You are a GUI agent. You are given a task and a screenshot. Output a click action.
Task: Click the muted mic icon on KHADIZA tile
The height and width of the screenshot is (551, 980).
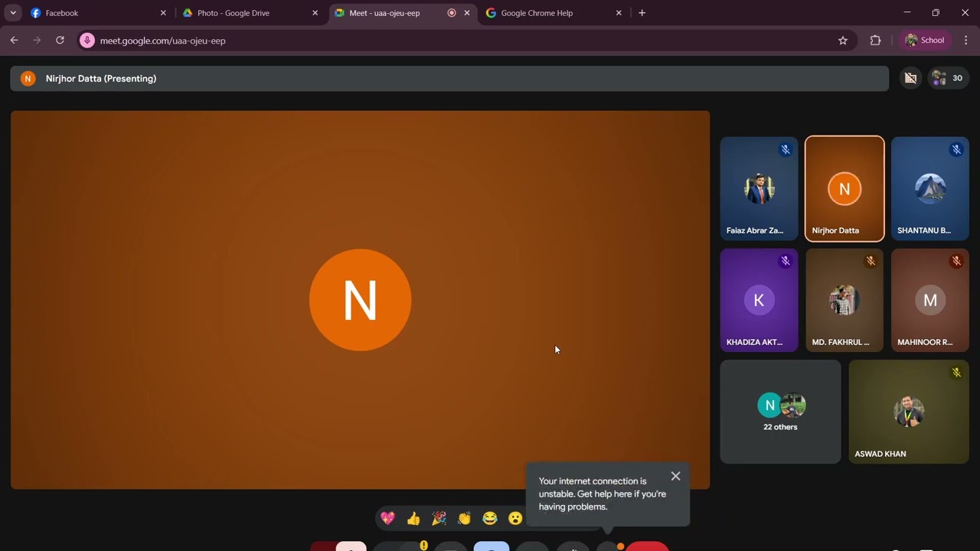786,262
